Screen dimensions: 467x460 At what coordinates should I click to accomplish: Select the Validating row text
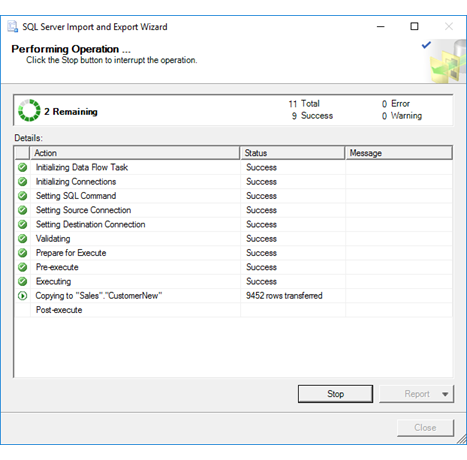53,239
